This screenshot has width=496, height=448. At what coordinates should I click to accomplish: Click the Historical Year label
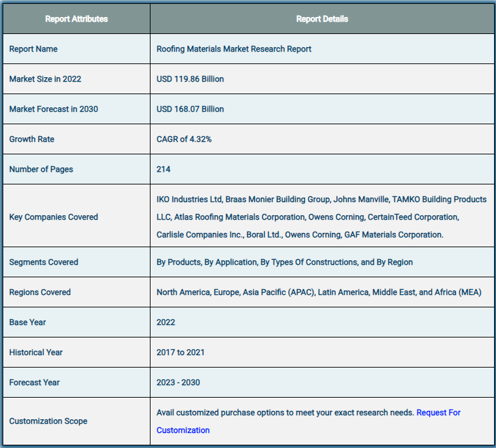(36, 353)
